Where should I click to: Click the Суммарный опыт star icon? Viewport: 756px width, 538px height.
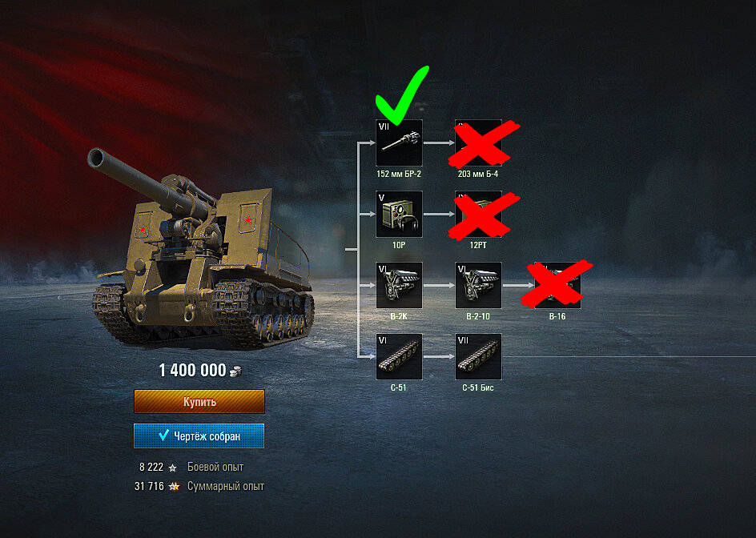174,487
